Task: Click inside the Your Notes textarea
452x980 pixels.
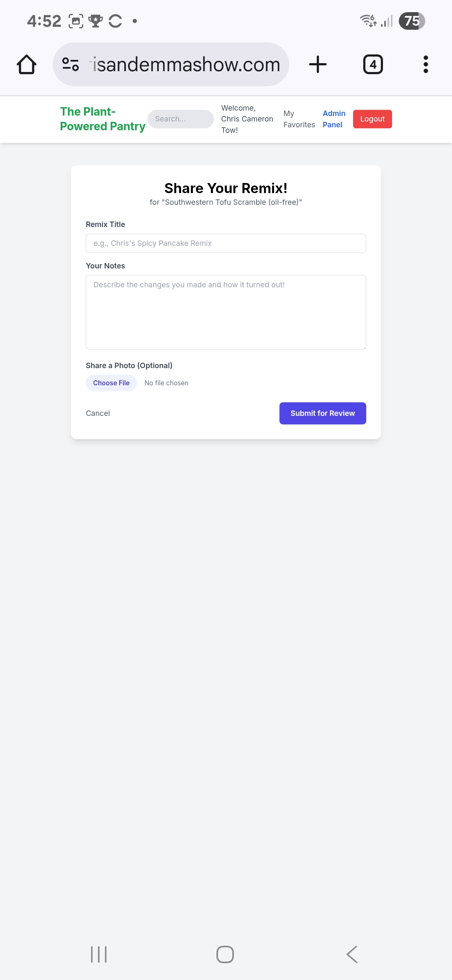Action: click(x=226, y=312)
